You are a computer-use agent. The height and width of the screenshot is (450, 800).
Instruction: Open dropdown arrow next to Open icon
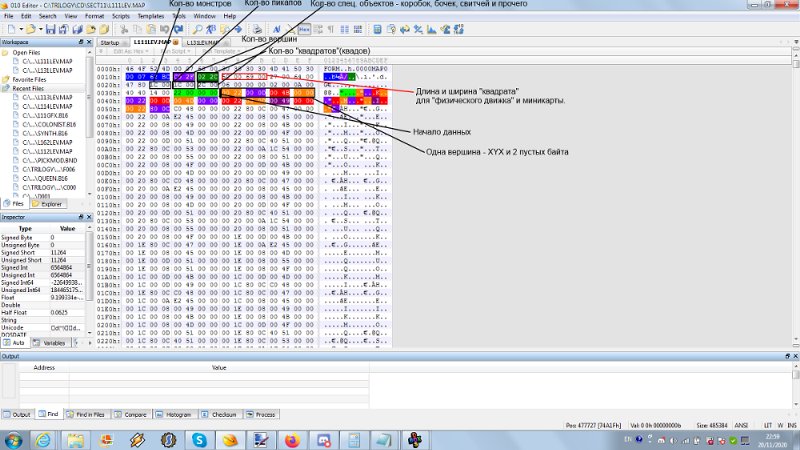tap(40, 30)
